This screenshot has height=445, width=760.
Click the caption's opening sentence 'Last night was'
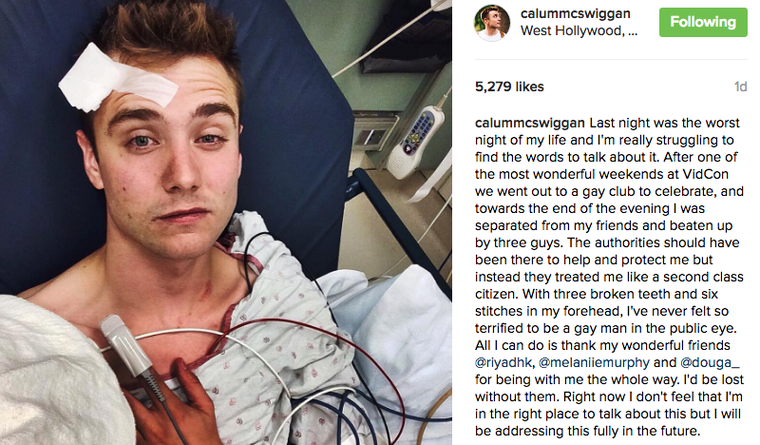[635, 123]
